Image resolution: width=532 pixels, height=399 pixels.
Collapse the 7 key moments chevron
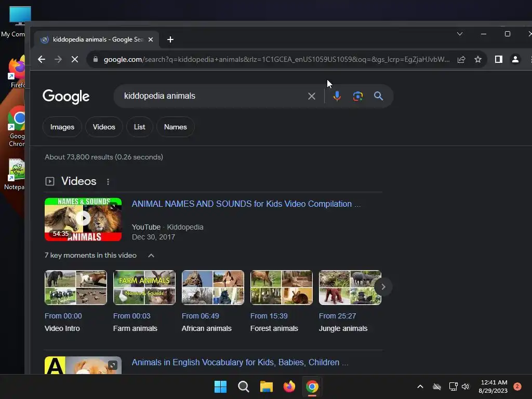pyautogui.click(x=151, y=256)
